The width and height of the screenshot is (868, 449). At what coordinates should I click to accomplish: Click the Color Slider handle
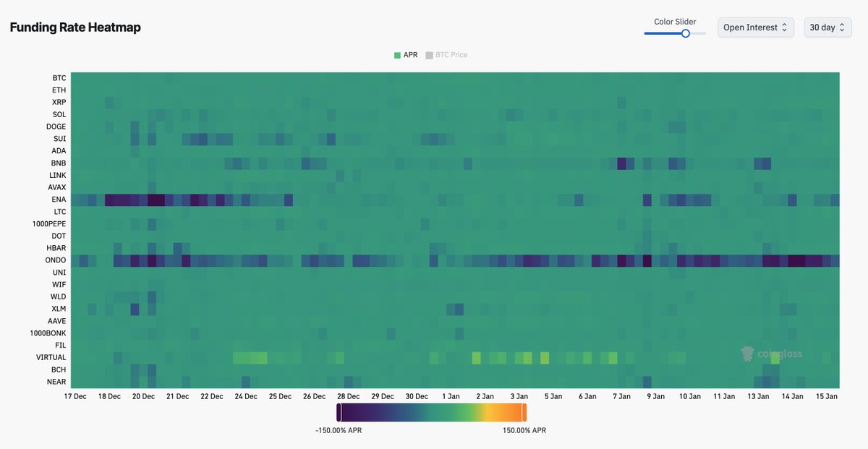click(x=686, y=33)
